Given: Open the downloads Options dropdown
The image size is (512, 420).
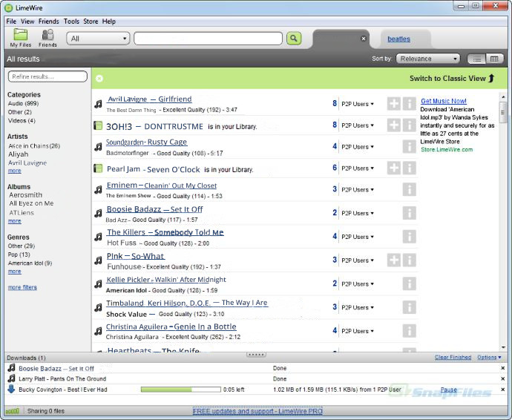Looking at the screenshot, I should pyautogui.click(x=489, y=357).
